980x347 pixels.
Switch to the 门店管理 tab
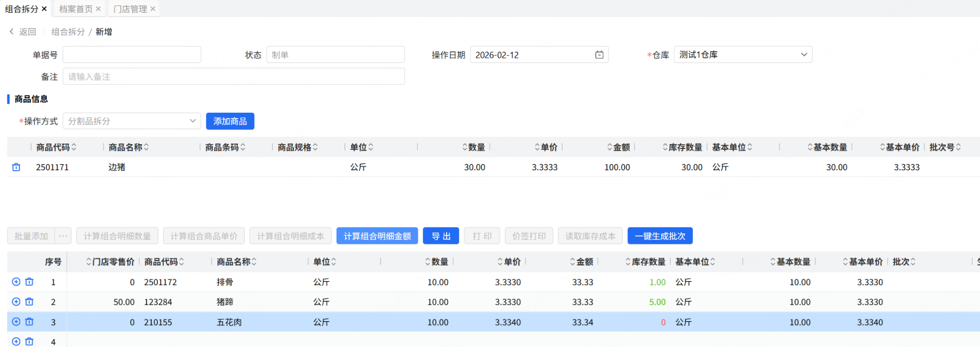click(x=130, y=9)
